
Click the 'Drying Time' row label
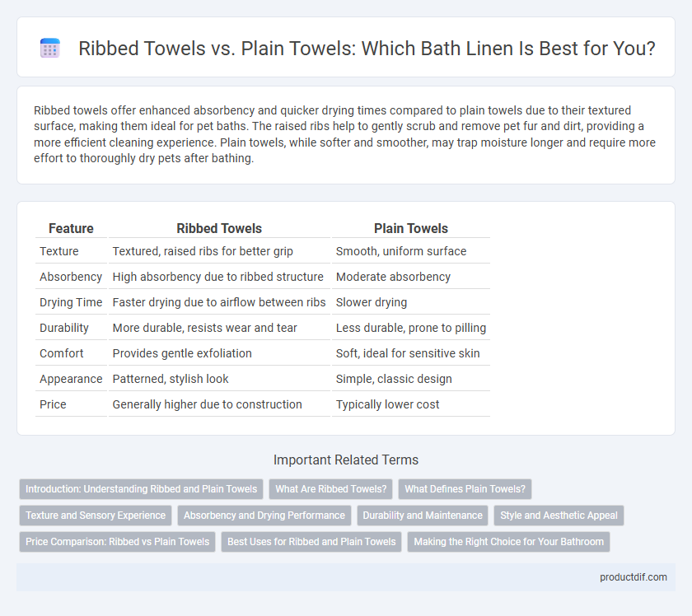[x=71, y=302]
